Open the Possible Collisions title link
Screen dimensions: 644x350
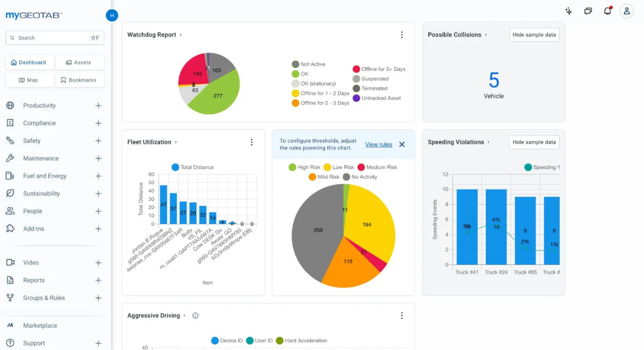[454, 35]
